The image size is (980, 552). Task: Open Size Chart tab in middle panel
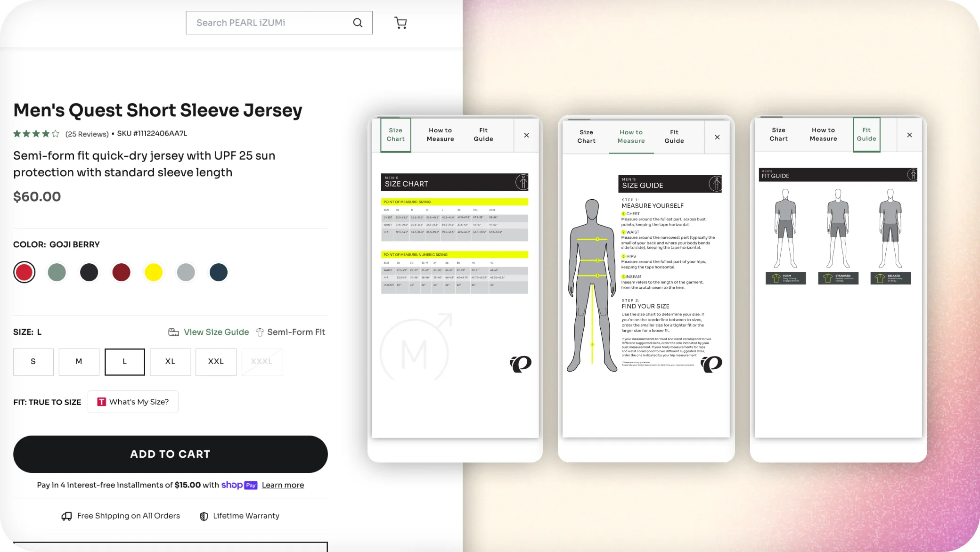(x=587, y=137)
